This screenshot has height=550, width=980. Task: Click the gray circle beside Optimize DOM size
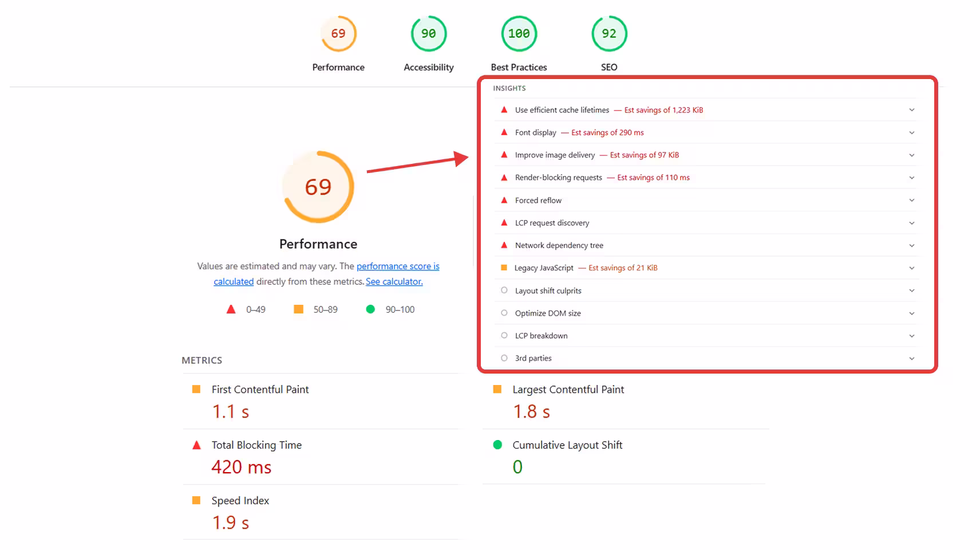coord(504,313)
